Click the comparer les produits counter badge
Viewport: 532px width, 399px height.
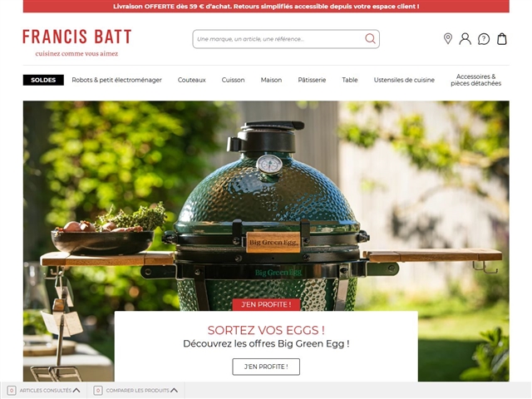(x=98, y=390)
